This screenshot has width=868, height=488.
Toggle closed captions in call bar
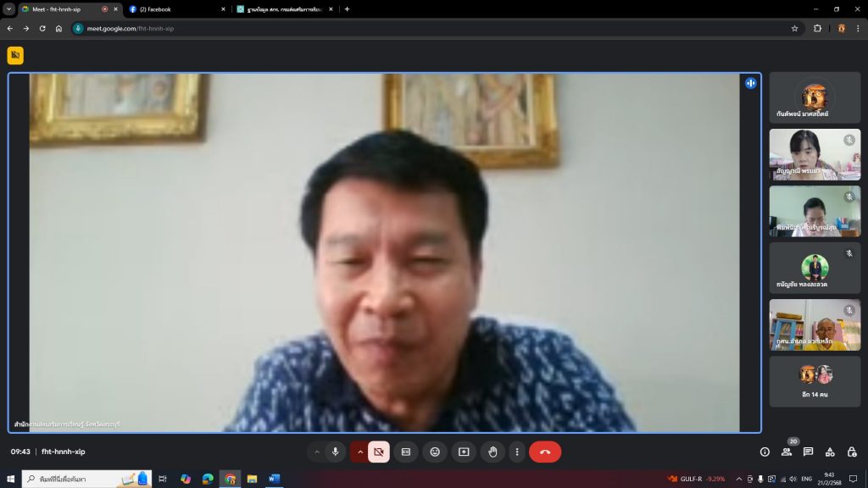click(406, 452)
